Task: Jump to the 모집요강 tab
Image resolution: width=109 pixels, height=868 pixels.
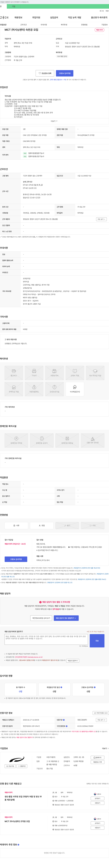Action: click(3, 25)
